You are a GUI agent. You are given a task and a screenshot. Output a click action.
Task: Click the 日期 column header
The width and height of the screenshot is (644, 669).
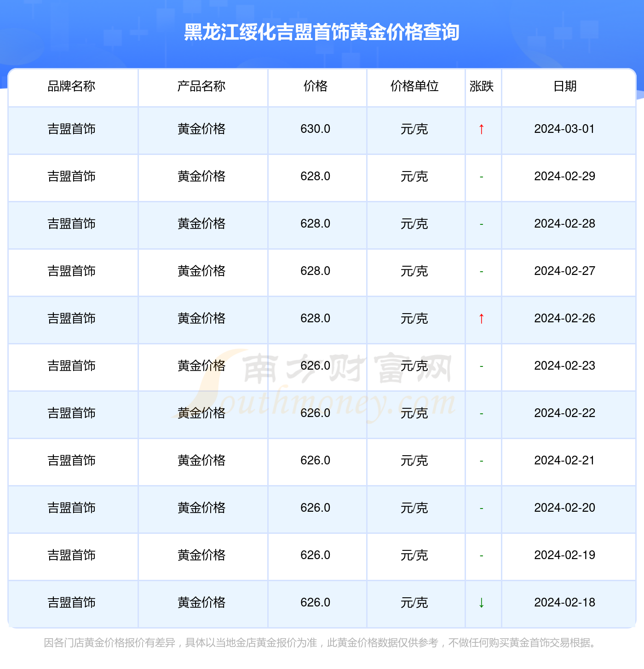[x=565, y=86]
